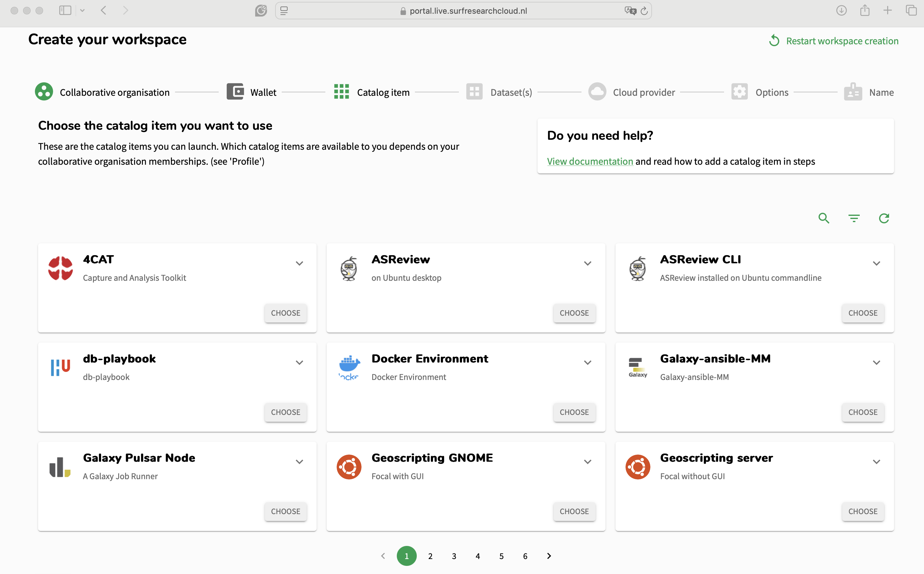The width and height of the screenshot is (924, 574).
Task: Click the search magnifier icon above catalog
Action: (824, 218)
